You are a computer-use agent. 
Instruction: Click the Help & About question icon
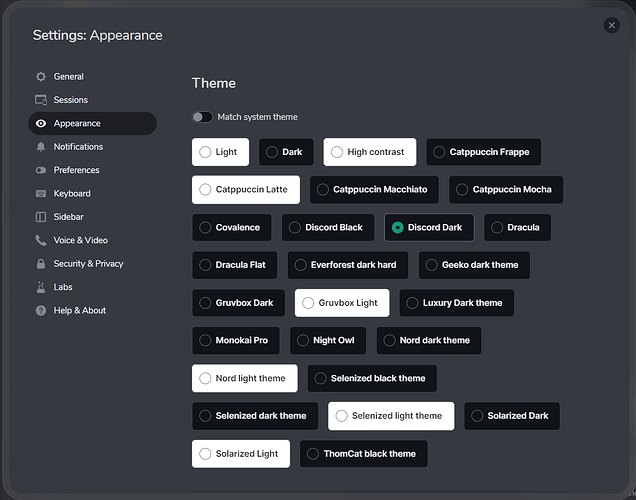pos(41,311)
